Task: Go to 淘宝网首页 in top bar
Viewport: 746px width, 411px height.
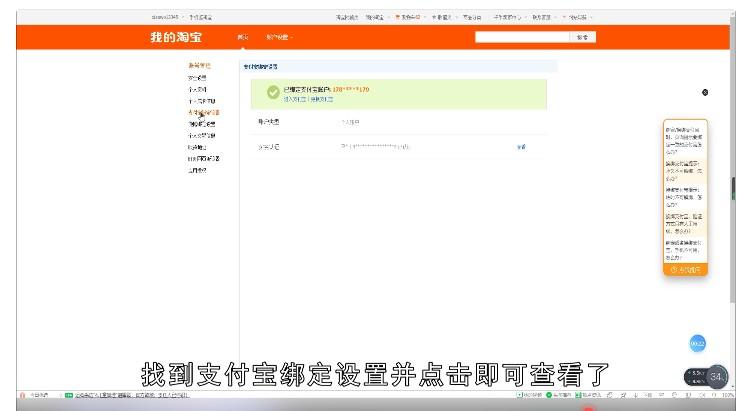Action: (x=347, y=17)
